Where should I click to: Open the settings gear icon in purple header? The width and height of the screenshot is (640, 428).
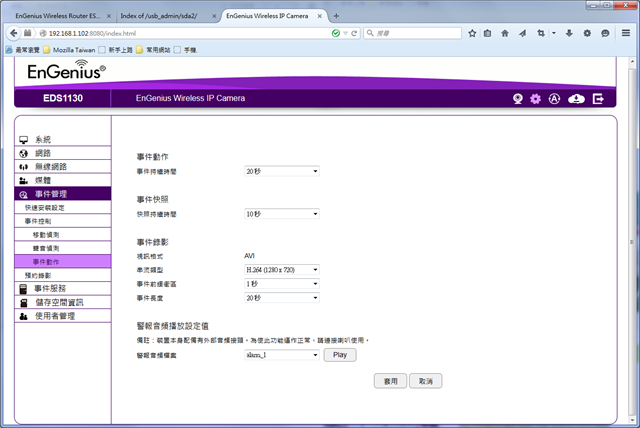[x=536, y=99]
